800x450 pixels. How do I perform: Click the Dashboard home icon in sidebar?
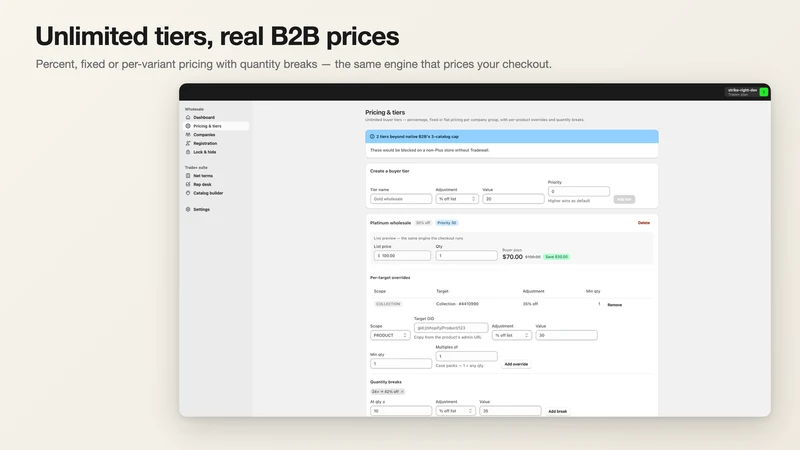pyautogui.click(x=188, y=117)
